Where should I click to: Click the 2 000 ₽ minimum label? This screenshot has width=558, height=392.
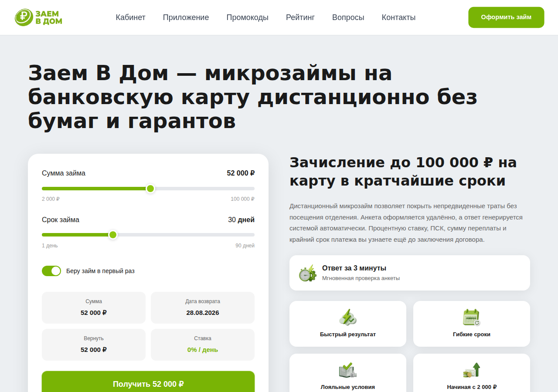click(x=51, y=199)
